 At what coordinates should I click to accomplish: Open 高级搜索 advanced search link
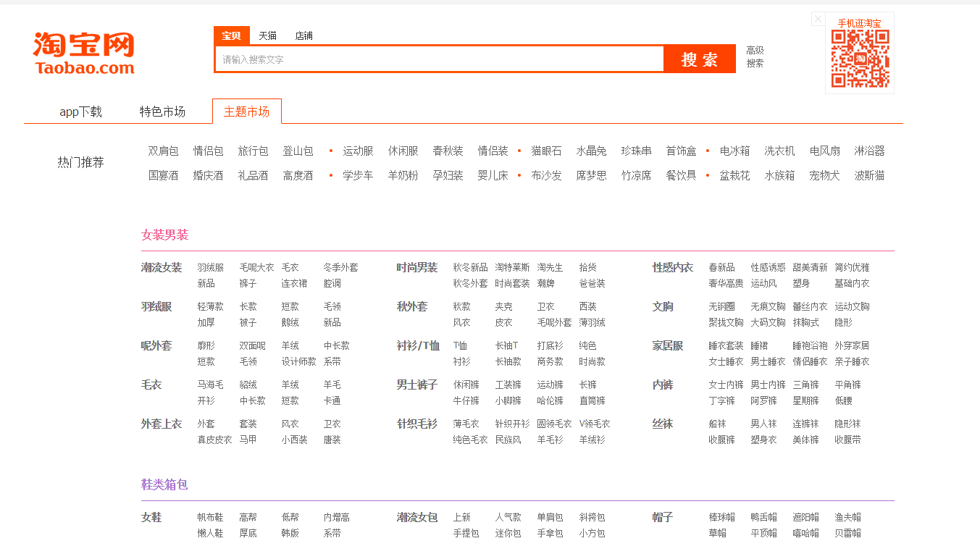755,56
